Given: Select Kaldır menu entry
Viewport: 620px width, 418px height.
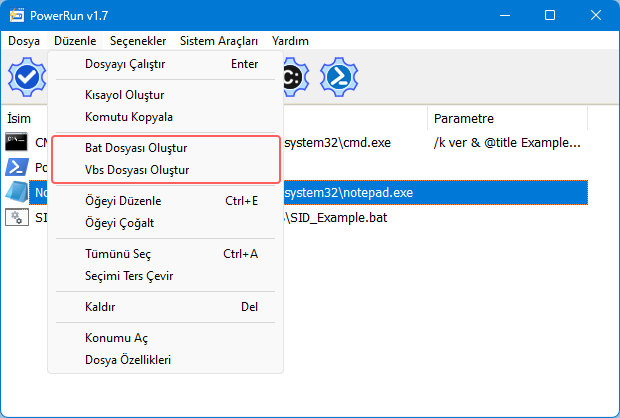Looking at the screenshot, I should click(165, 307).
